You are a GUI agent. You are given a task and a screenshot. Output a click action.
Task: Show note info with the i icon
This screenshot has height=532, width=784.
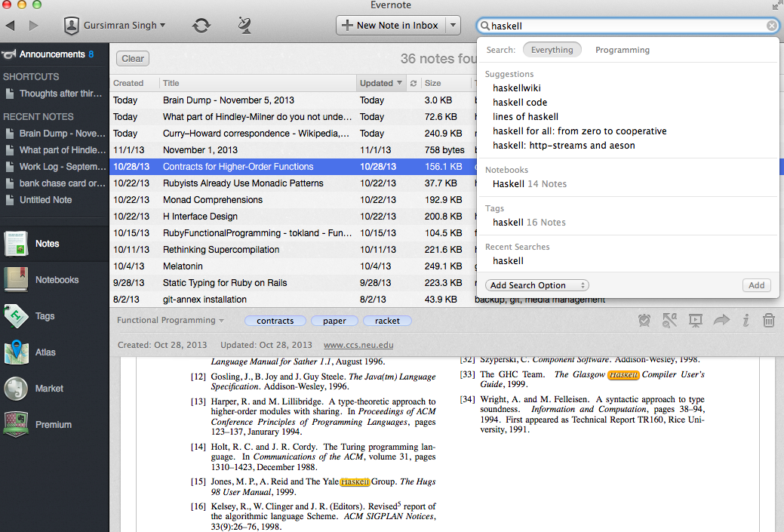click(x=746, y=321)
